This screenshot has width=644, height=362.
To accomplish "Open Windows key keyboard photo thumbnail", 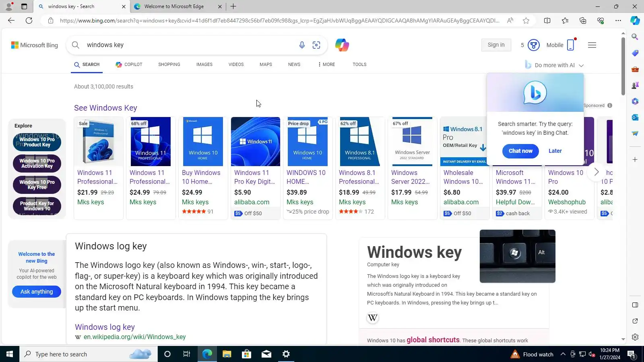I will pos(517,256).
